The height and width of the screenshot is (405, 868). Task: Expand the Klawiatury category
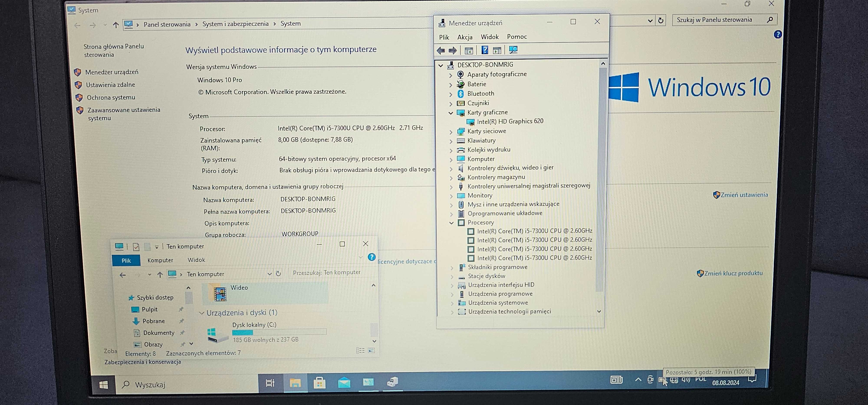tap(451, 141)
